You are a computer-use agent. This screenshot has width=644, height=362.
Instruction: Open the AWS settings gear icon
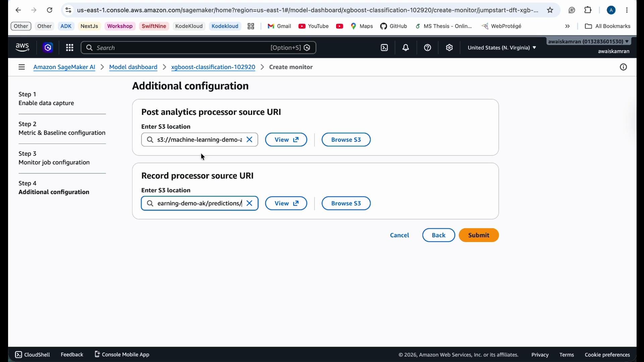coord(449,48)
